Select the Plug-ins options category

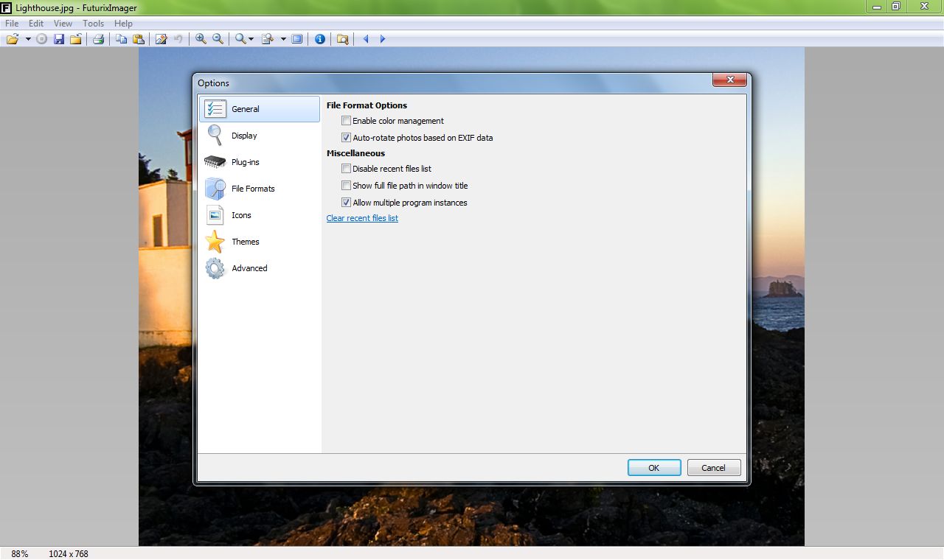(260, 162)
